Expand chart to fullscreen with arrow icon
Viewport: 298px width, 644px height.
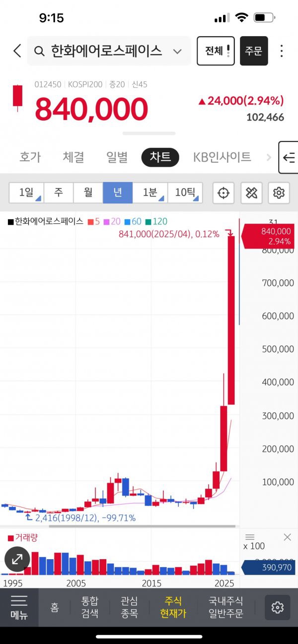17,559
